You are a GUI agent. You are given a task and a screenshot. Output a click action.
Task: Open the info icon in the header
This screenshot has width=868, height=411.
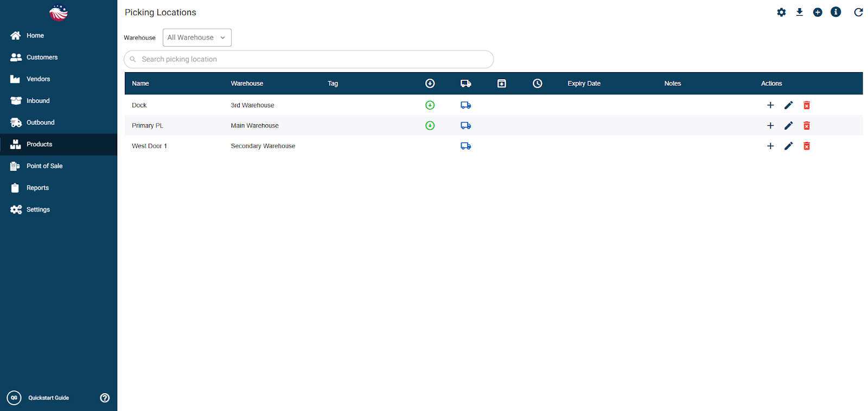pyautogui.click(x=836, y=12)
